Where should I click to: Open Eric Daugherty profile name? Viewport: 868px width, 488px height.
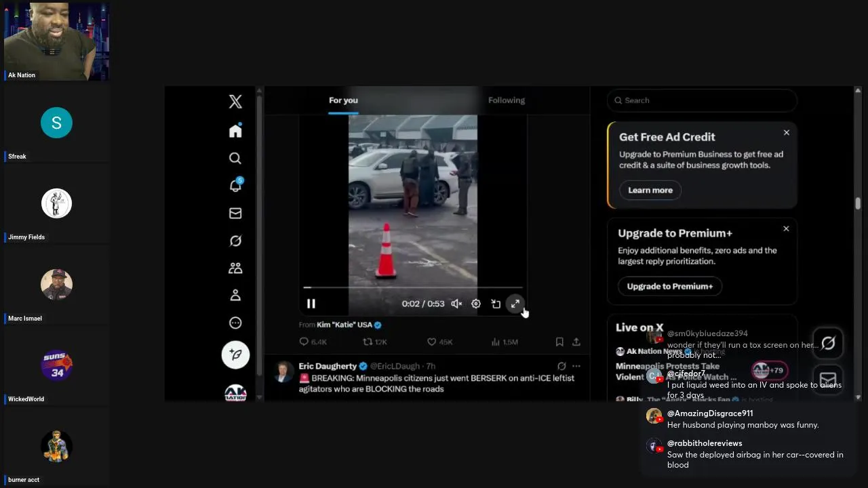point(328,366)
